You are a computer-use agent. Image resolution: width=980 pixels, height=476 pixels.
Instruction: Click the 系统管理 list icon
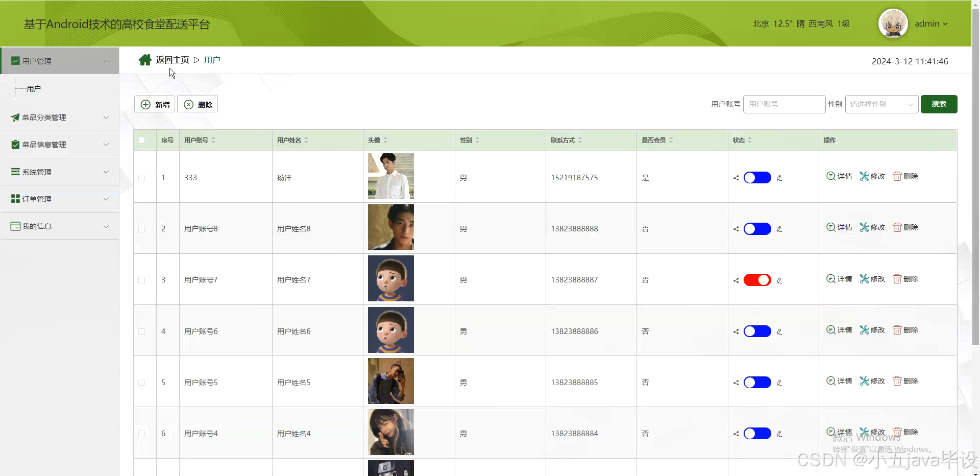[x=15, y=172]
